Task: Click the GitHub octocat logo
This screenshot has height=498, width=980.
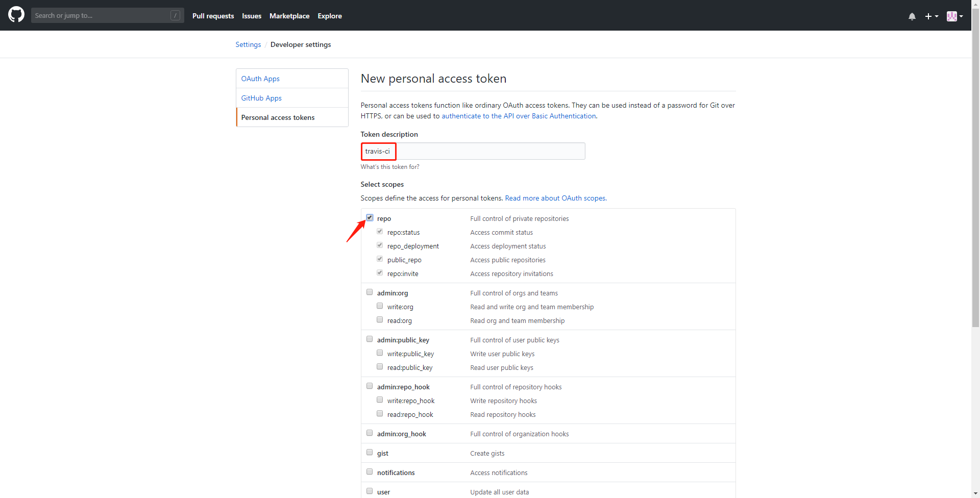Action: [16, 15]
